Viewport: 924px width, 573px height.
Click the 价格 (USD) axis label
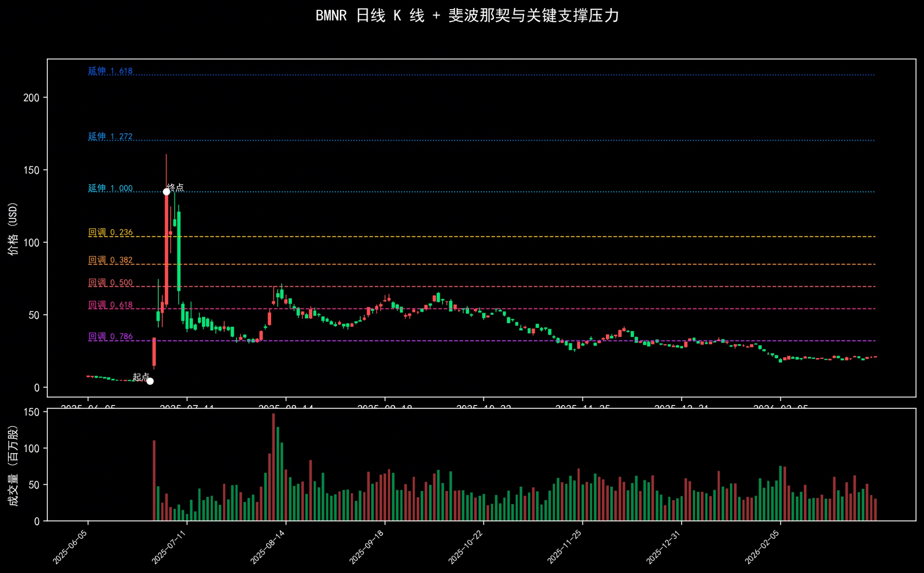(x=13, y=229)
